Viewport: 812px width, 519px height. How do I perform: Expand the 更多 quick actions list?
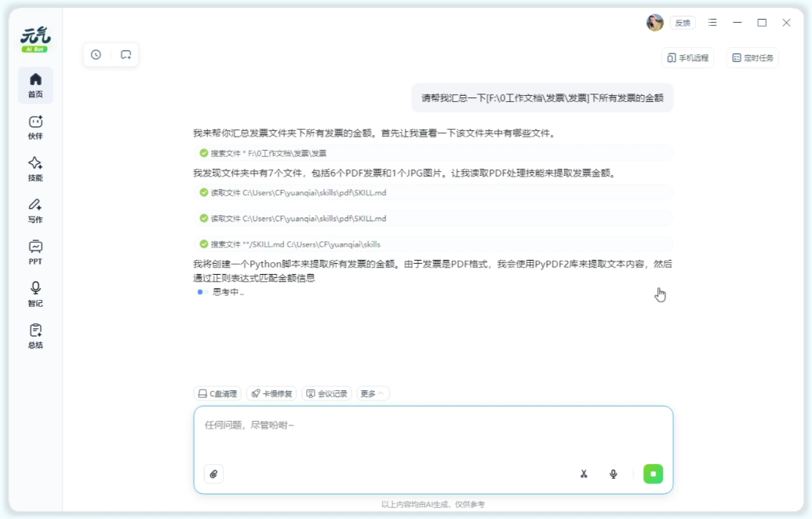[x=373, y=393]
